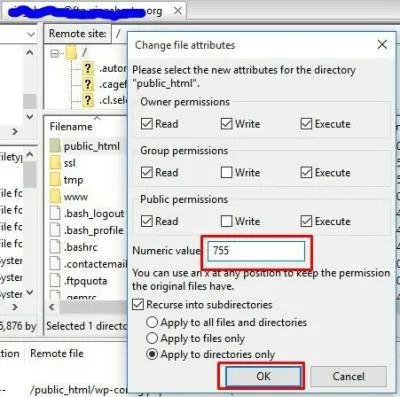Uncheck Owner Read permission checkbox

click(147, 124)
